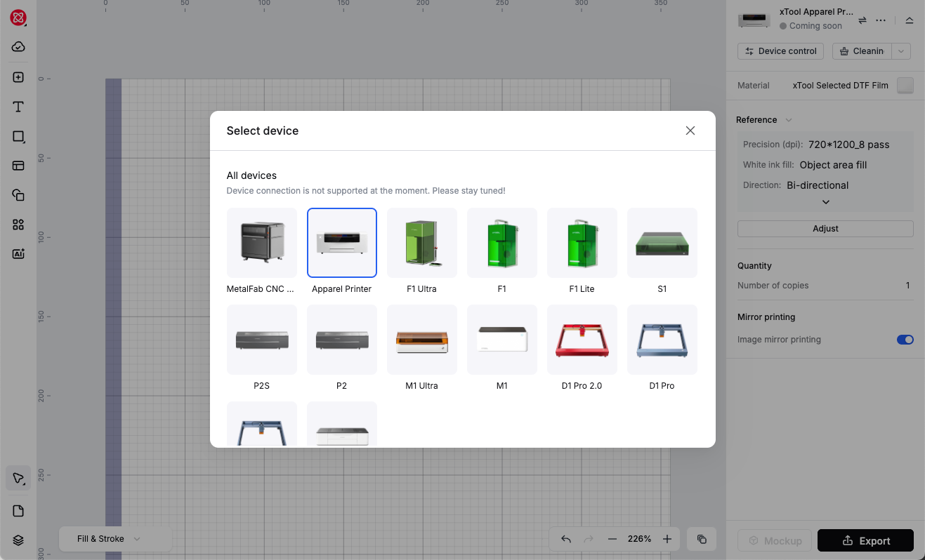Open the Fill & Stroke dropdown
The height and width of the screenshot is (560, 925).
tap(115, 539)
